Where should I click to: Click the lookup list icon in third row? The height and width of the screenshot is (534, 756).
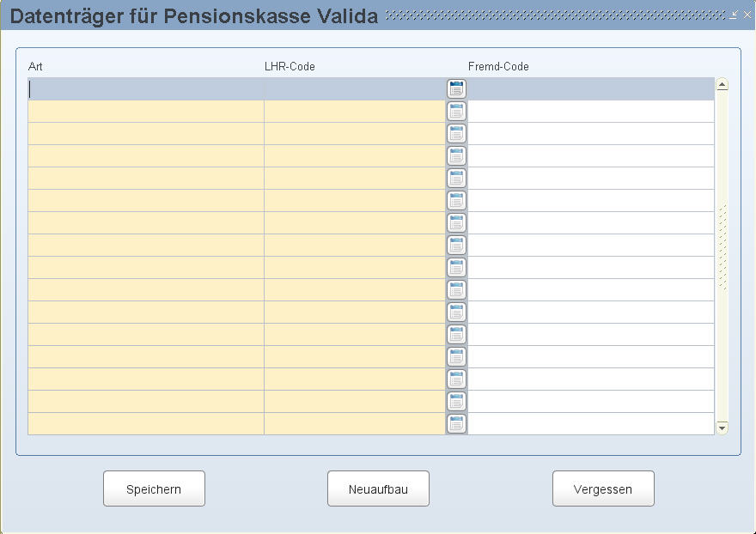[456, 133]
